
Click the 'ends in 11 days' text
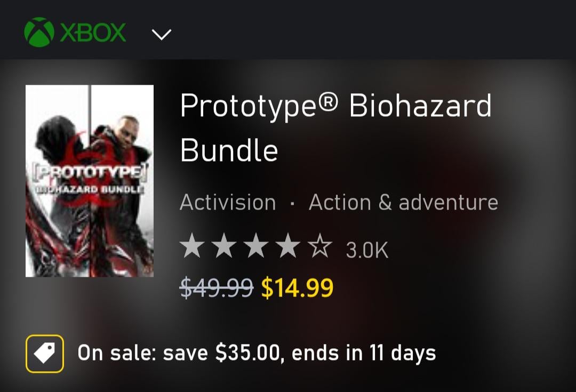[364, 353]
